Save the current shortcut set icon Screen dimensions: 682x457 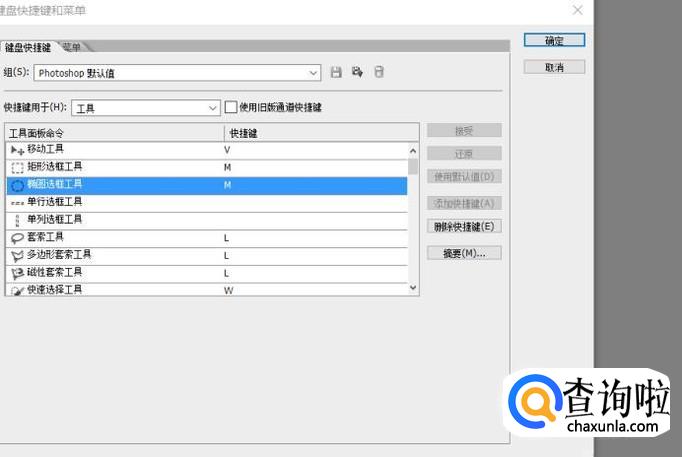(x=336, y=72)
